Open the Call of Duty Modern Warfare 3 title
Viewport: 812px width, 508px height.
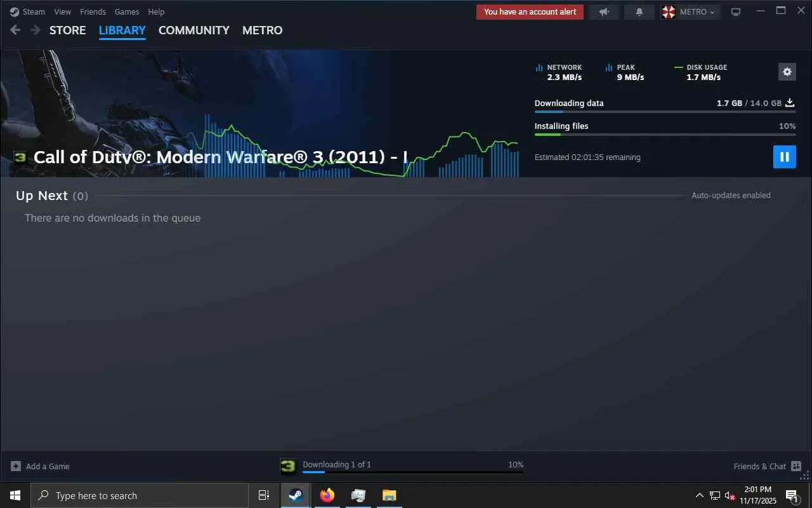coord(221,157)
